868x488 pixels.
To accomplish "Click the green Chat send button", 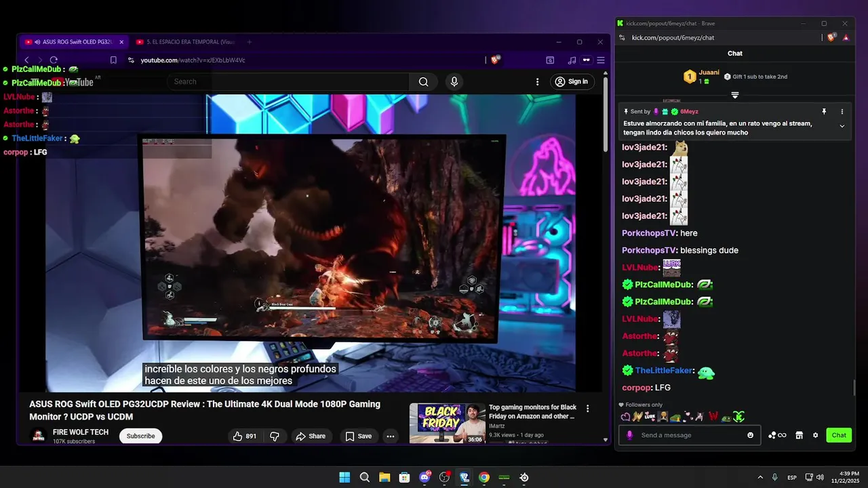I will 839,435.
